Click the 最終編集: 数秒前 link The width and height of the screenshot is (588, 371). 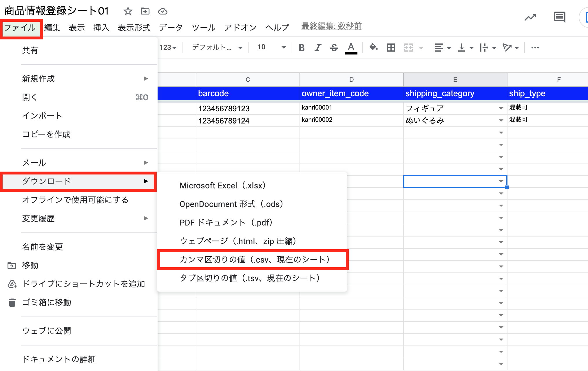click(331, 26)
